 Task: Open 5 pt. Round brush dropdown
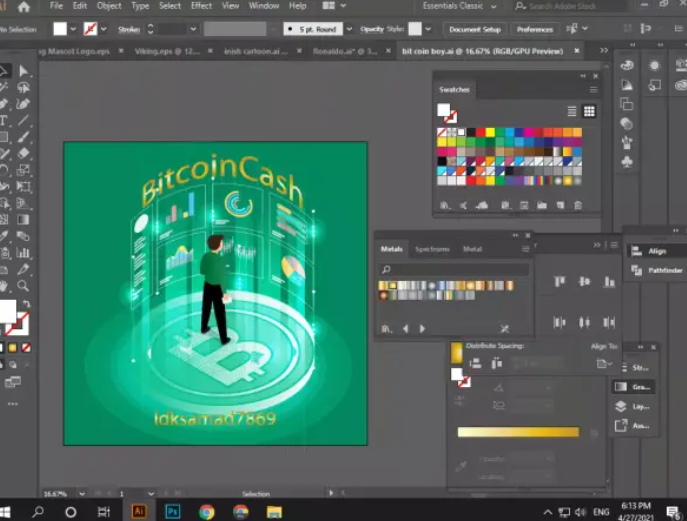coord(349,29)
